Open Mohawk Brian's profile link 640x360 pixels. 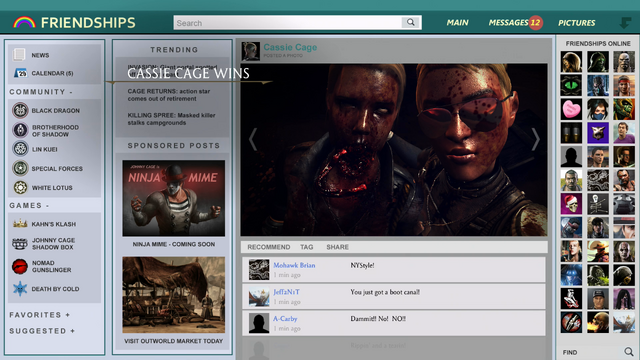pyautogui.click(x=294, y=265)
